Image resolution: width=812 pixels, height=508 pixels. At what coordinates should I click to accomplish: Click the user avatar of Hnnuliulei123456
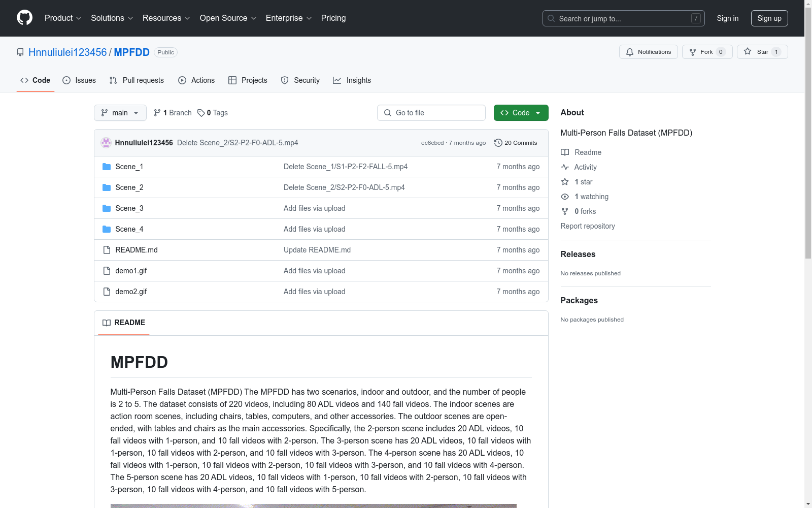click(x=106, y=143)
